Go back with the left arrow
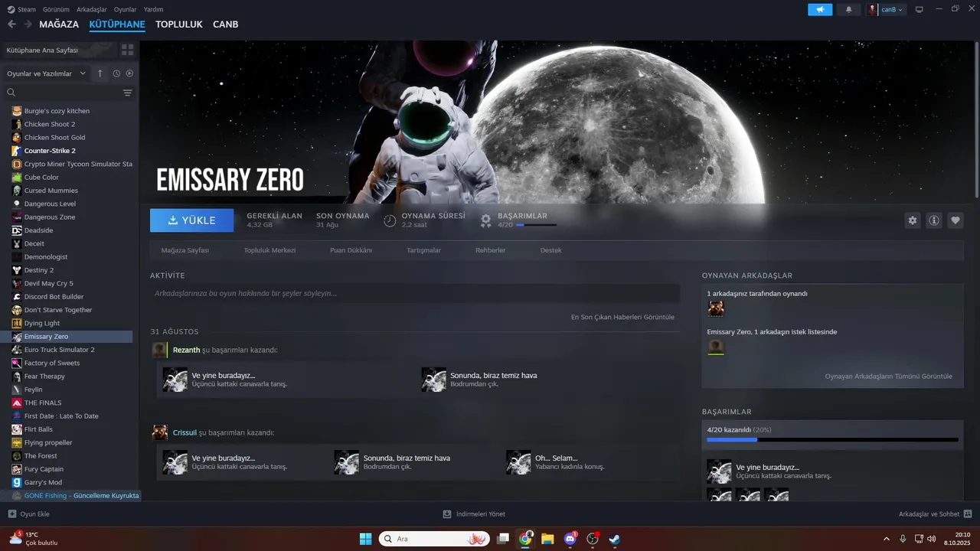The image size is (980, 551). coord(11,24)
